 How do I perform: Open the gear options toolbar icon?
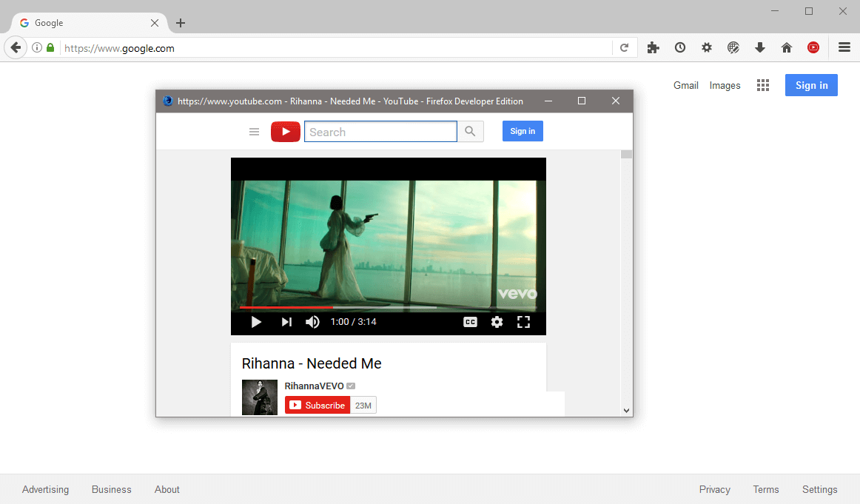tap(706, 47)
